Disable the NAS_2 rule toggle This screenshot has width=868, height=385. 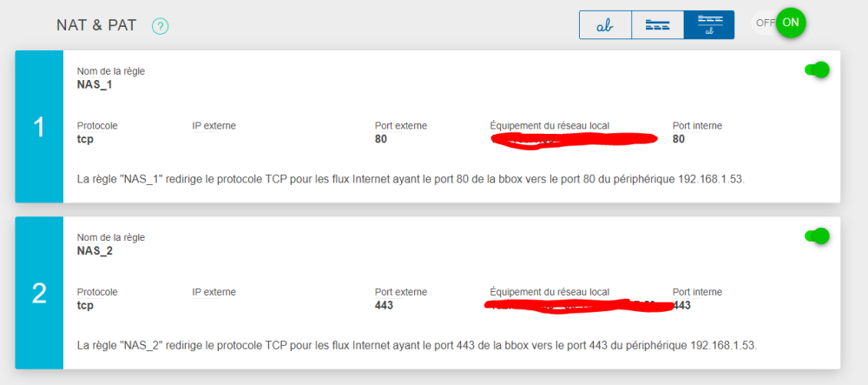(817, 236)
